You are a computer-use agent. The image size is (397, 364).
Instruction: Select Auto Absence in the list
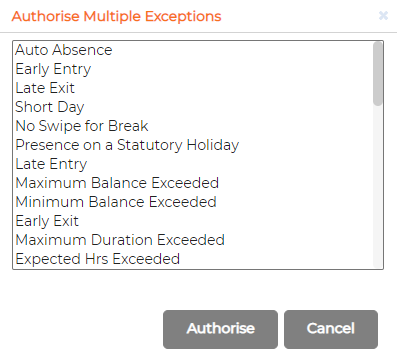point(193,50)
